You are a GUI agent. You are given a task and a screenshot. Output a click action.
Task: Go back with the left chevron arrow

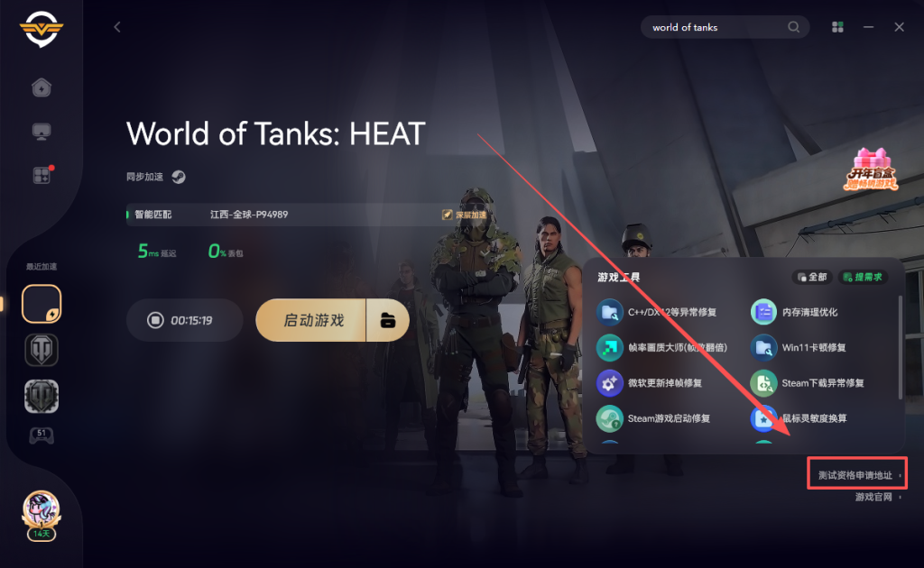[117, 27]
